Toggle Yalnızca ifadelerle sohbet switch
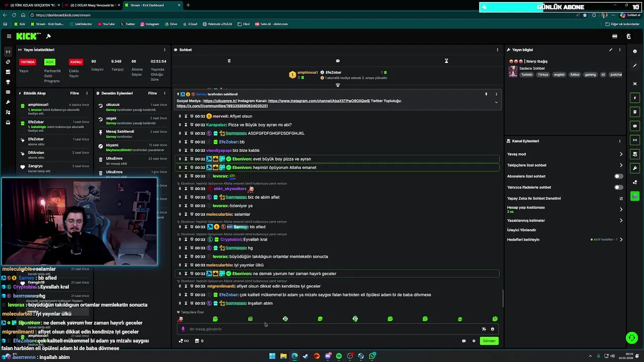 click(618, 188)
